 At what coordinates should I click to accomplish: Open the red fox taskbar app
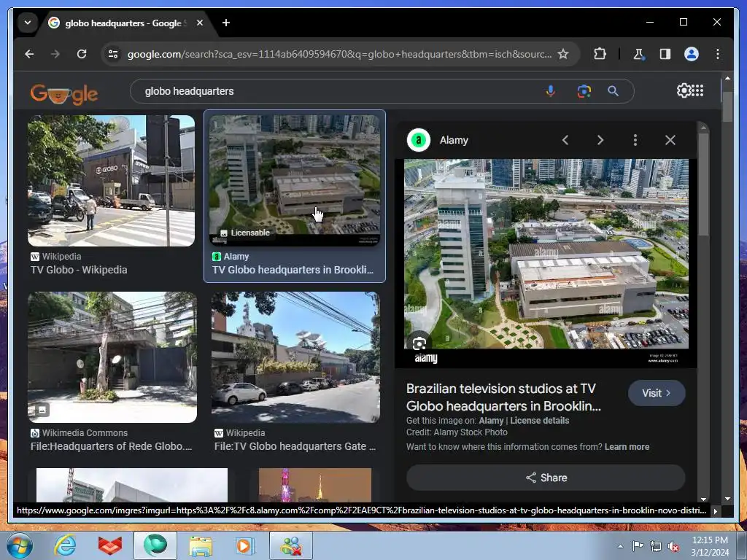pos(110,545)
